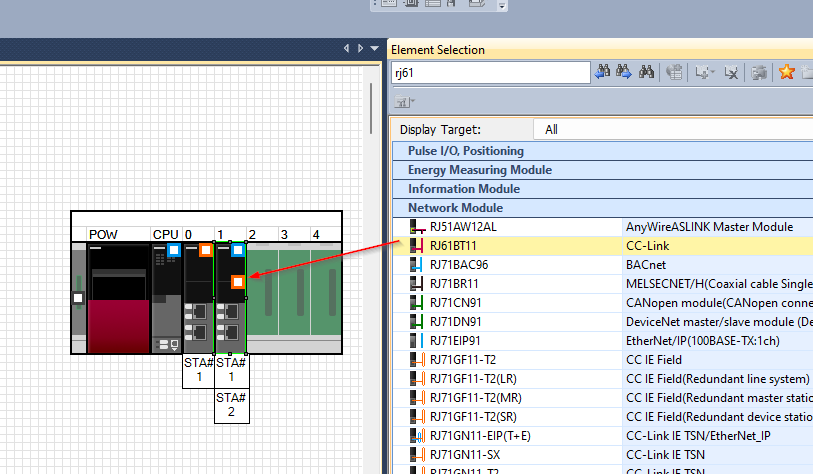
Task: Click the tab scroll left arrow
Action: (346, 48)
